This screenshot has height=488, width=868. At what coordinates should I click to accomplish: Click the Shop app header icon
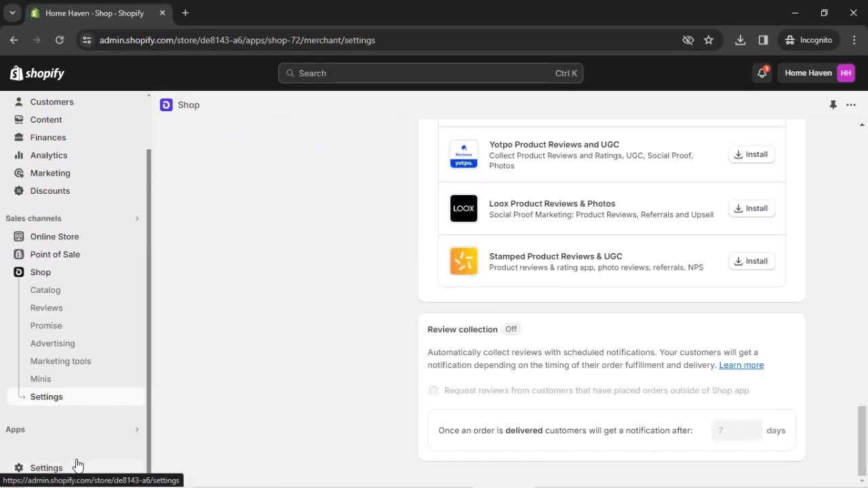coord(166,104)
